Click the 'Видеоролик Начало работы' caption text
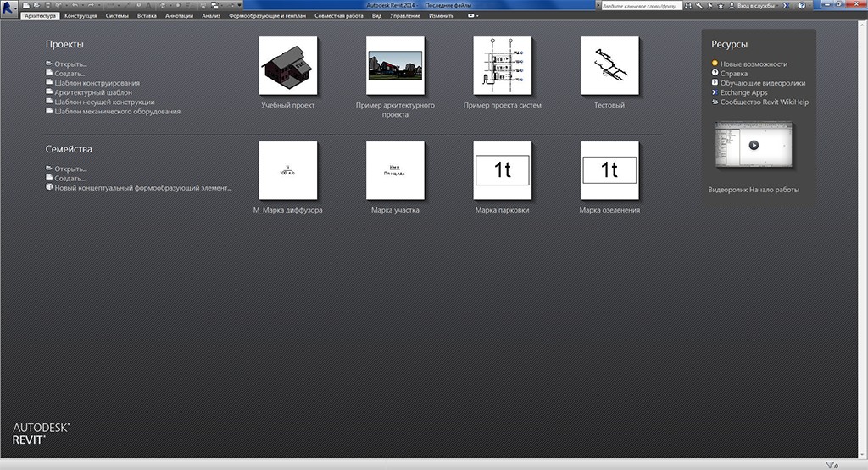Image resolution: width=868 pixels, height=470 pixels. [x=754, y=190]
